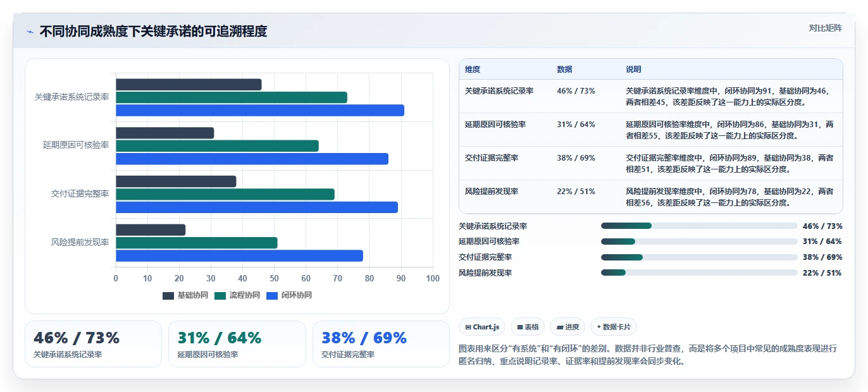The height and width of the screenshot is (392, 868).
Task: Click the 闭环协同 bar for 关键承诺系统记录率
Action: [x=260, y=110]
